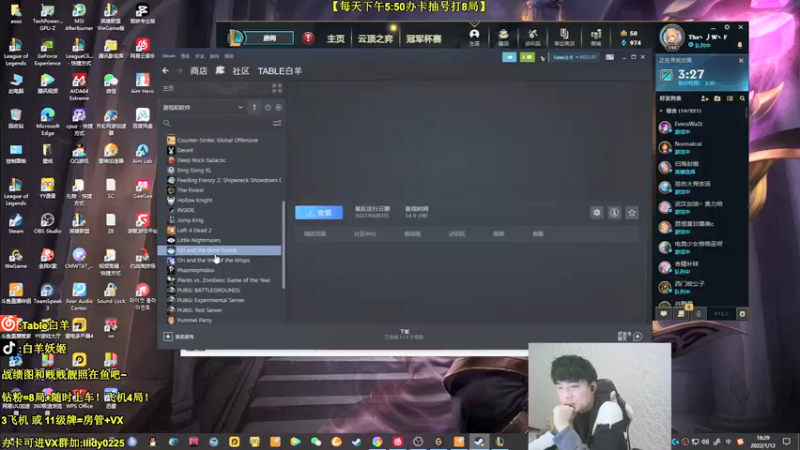Switch library to grid collections view
This screenshot has width=800, height=450.
pyautogui.click(x=277, y=88)
